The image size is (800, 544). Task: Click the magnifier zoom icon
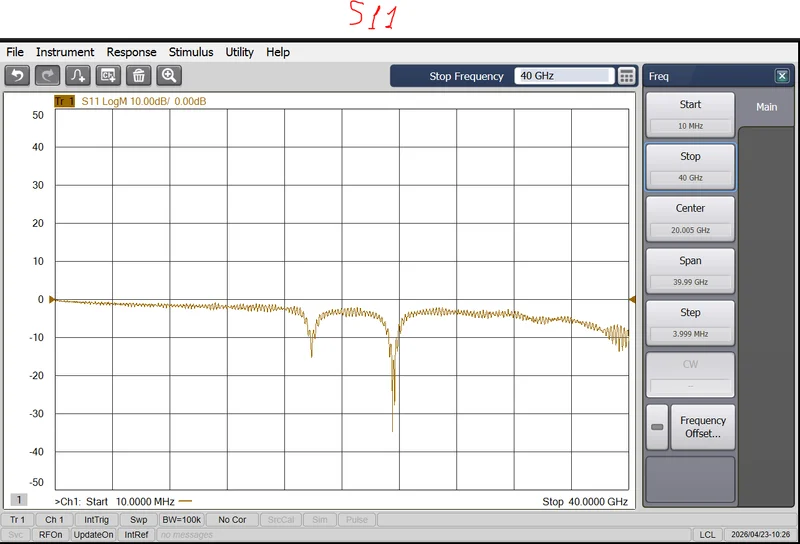click(x=169, y=76)
